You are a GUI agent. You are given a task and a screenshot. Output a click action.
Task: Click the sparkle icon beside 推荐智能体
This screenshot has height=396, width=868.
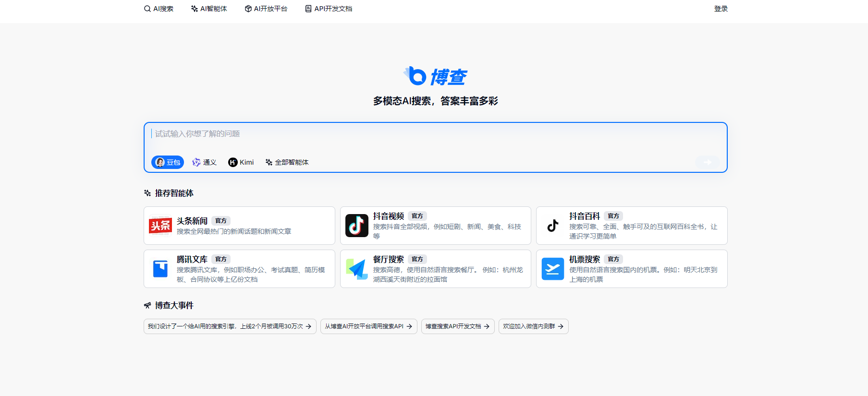tap(147, 193)
